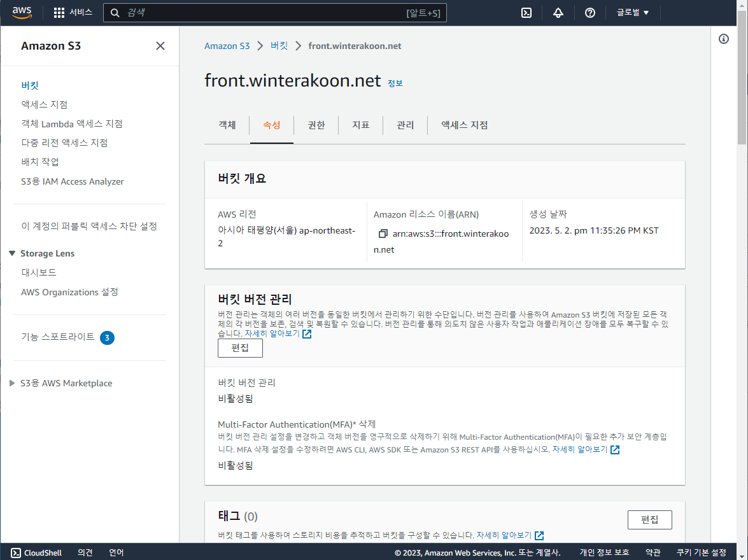Click the 의견 footer link
The height and width of the screenshot is (560, 748).
click(85, 552)
